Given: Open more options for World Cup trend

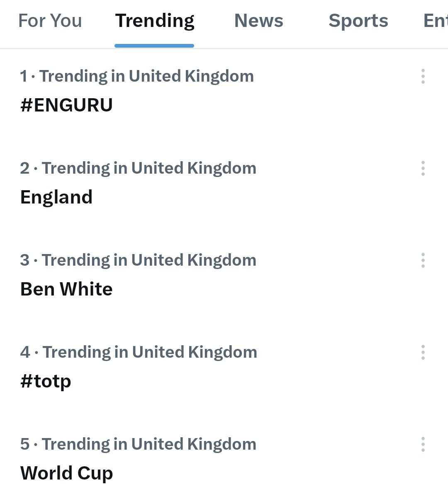Looking at the screenshot, I should click(423, 445).
